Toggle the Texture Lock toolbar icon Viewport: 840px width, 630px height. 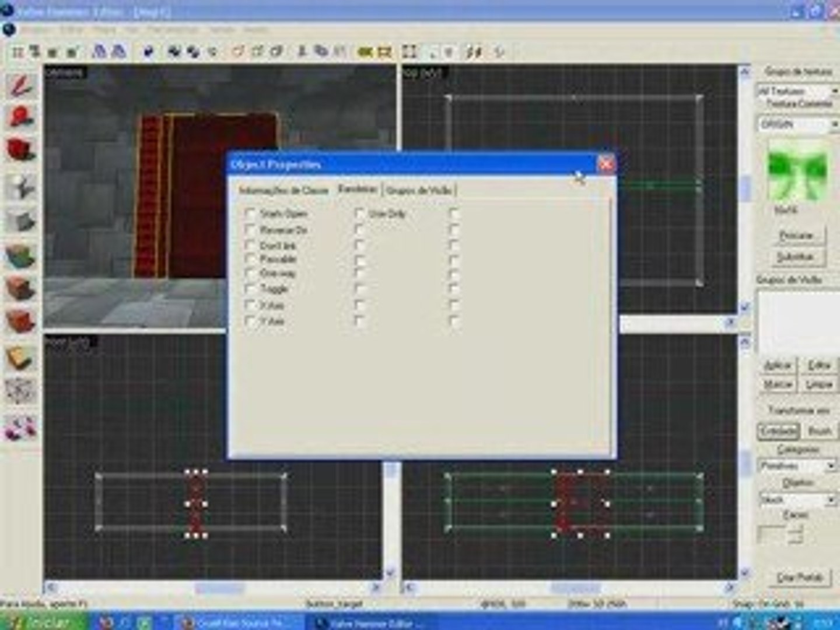[475, 52]
